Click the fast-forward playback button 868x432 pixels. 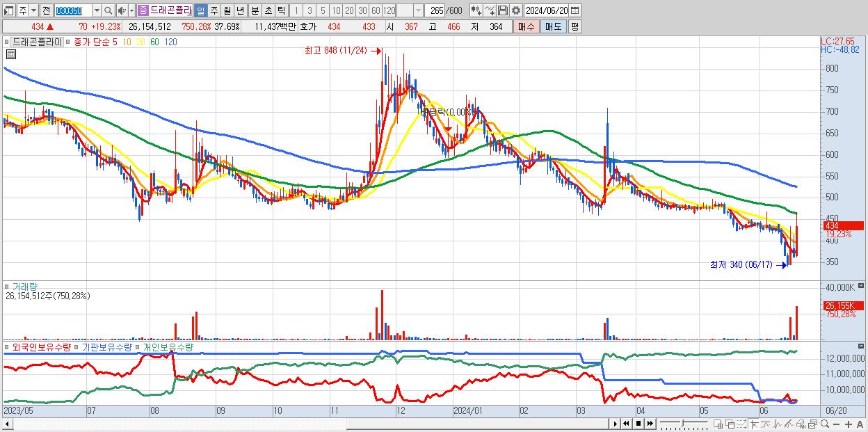click(650, 424)
